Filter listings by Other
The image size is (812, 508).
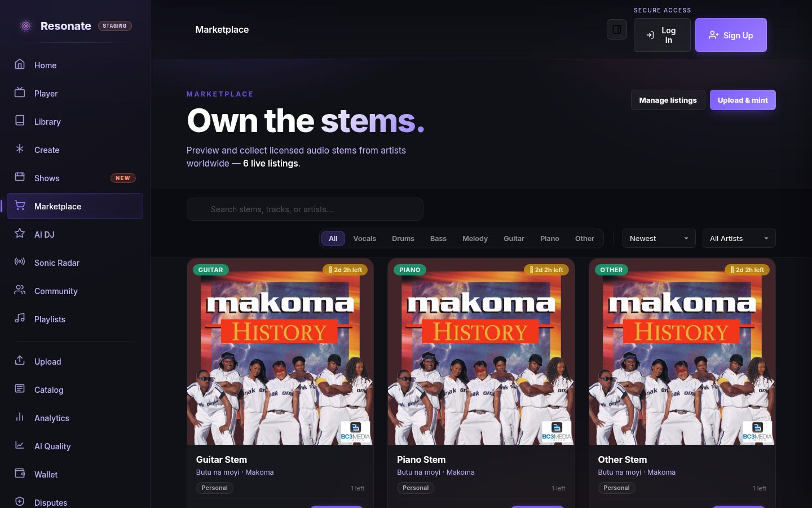(x=585, y=238)
